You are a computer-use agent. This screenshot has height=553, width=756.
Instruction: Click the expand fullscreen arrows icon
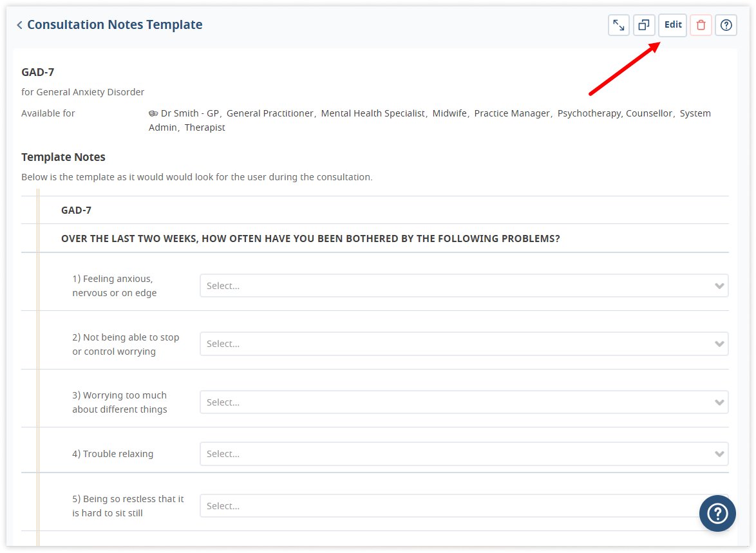[x=619, y=25]
